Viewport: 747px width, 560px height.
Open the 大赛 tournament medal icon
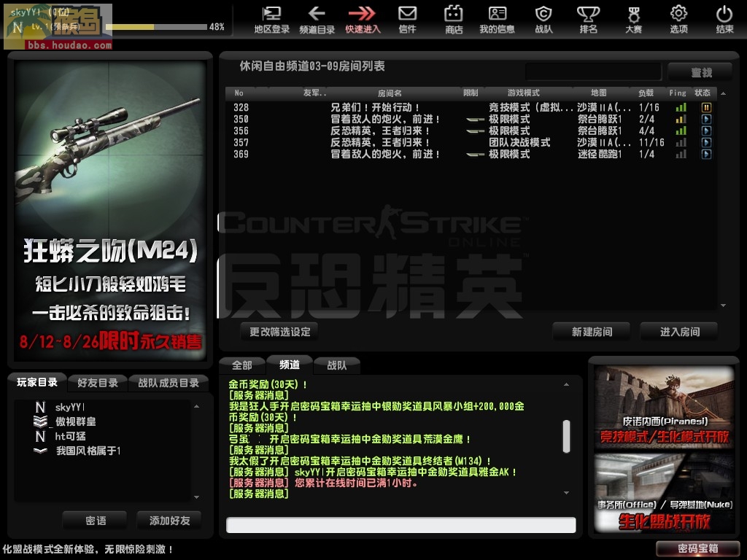(x=633, y=20)
